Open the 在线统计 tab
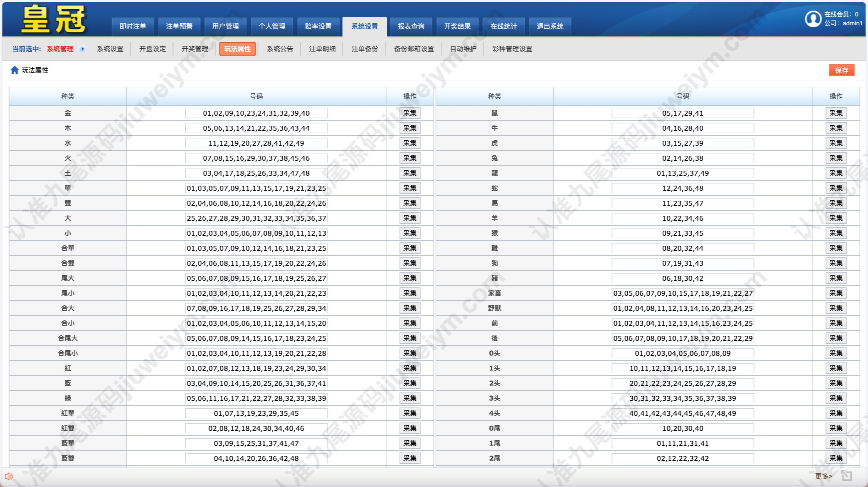The width and height of the screenshot is (868, 487). click(504, 26)
